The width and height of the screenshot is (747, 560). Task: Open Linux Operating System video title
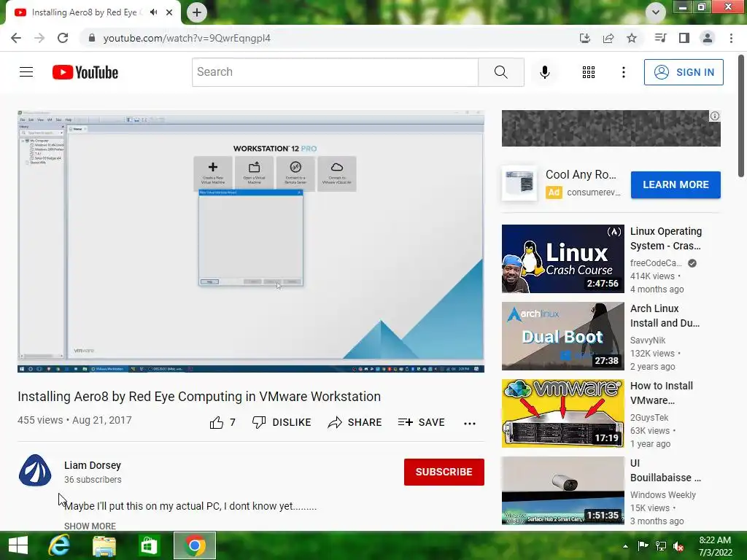[665, 238]
